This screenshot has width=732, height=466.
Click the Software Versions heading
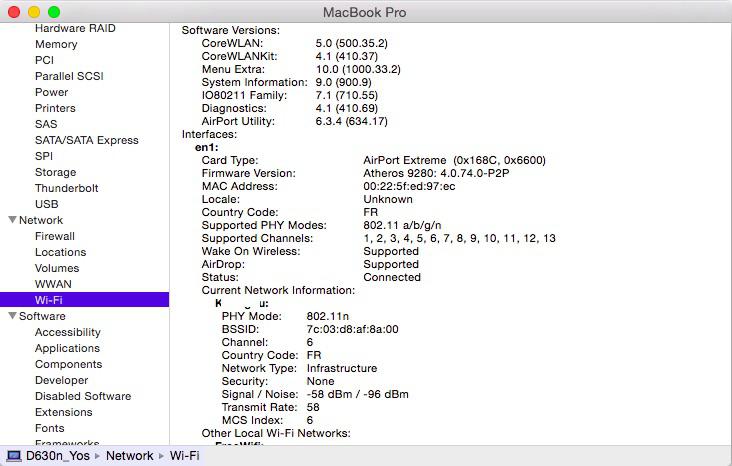pos(231,30)
